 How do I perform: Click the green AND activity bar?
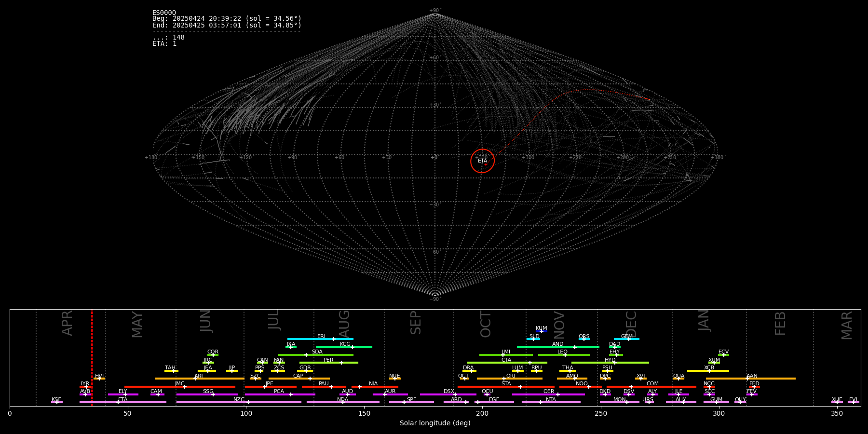click(x=558, y=347)
